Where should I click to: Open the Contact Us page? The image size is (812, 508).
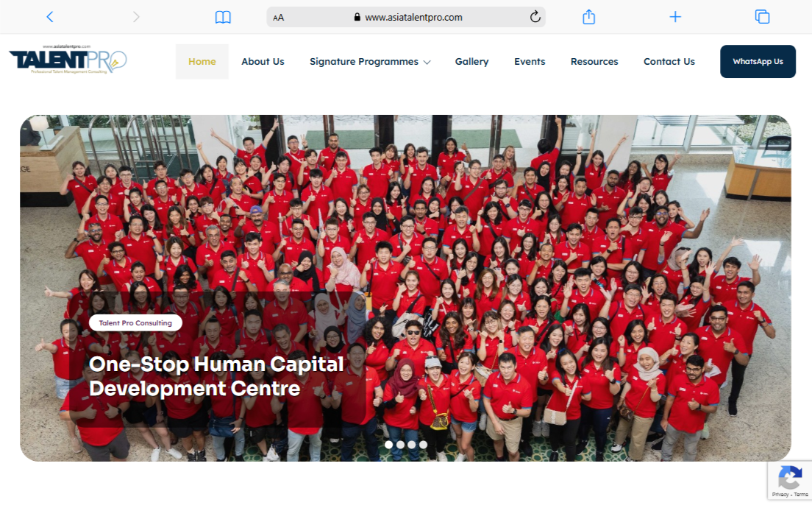(x=669, y=62)
